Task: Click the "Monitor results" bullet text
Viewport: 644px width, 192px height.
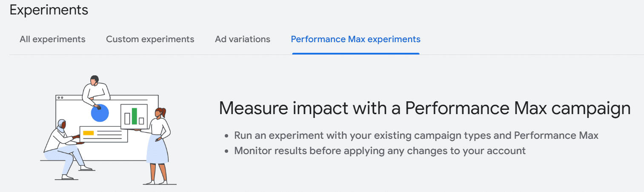Action: [x=380, y=151]
